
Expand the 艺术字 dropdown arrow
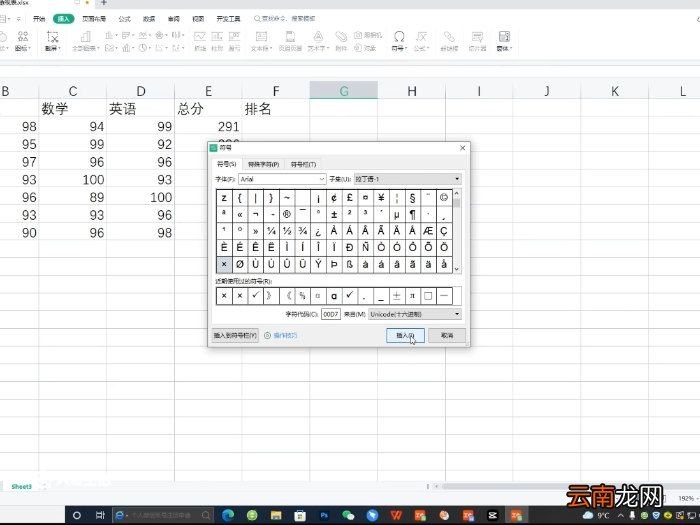click(x=328, y=48)
